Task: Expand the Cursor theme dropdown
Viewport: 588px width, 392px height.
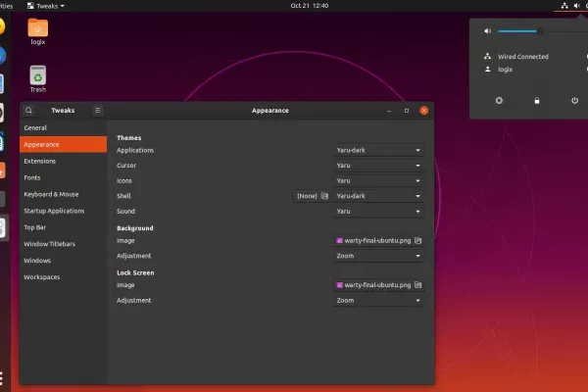Action: [378, 166]
